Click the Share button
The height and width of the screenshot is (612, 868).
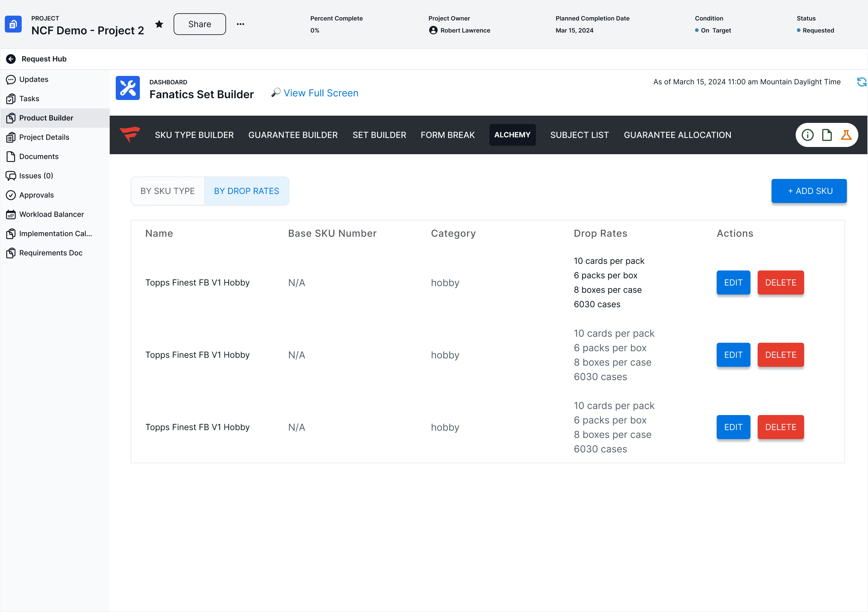click(x=200, y=24)
